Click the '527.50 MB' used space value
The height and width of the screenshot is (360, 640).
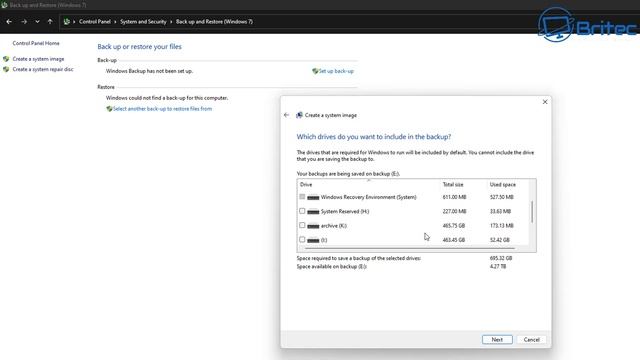pyautogui.click(x=502, y=197)
